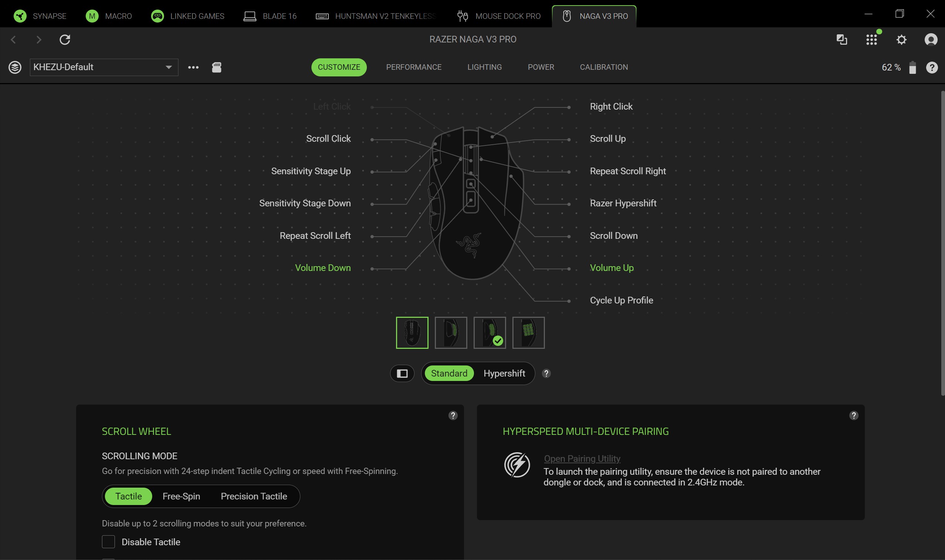945x560 pixels.
Task: Select Tactile scrolling mode
Action: [128, 496]
